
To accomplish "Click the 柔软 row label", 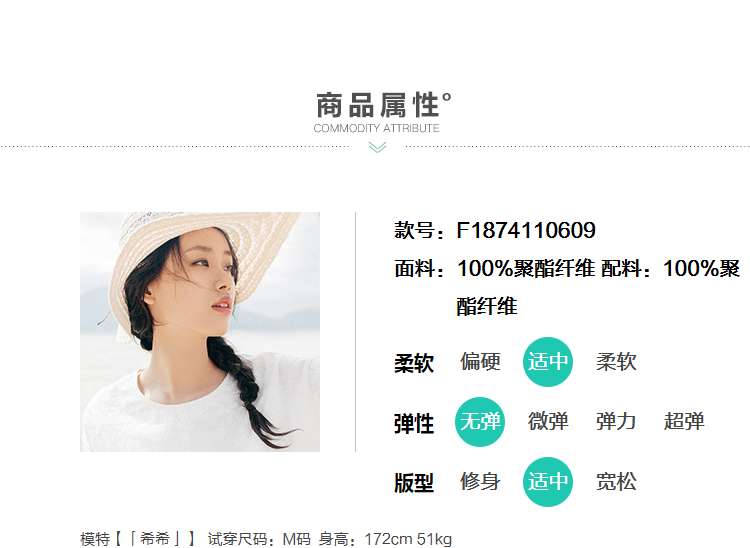I will point(414,363).
